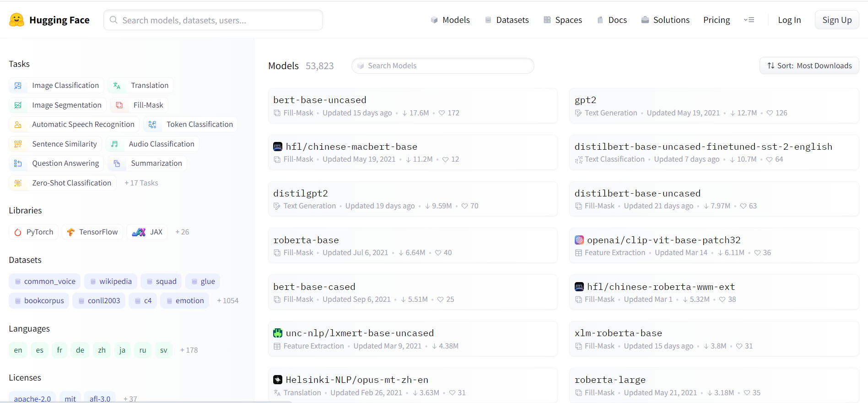Expand the +37 licenses list
The height and width of the screenshot is (403, 868).
[130, 399]
